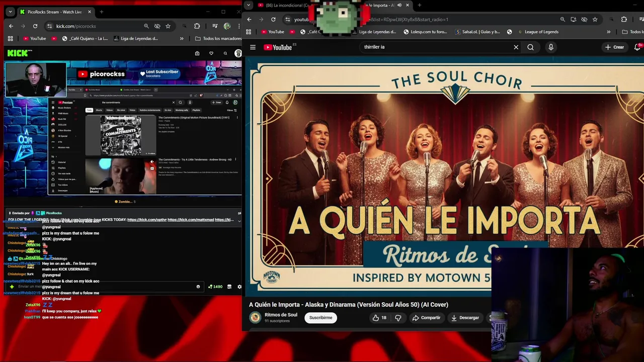This screenshot has width=644, height=362.
Task: Expand hidden bookmarks chevron in YouTube window
Action: [x=608, y=32]
